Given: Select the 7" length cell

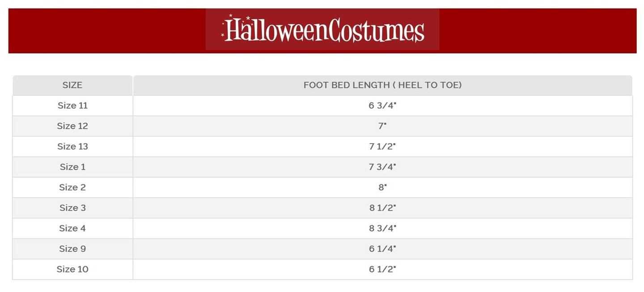Looking at the screenshot, I should pos(382,126).
